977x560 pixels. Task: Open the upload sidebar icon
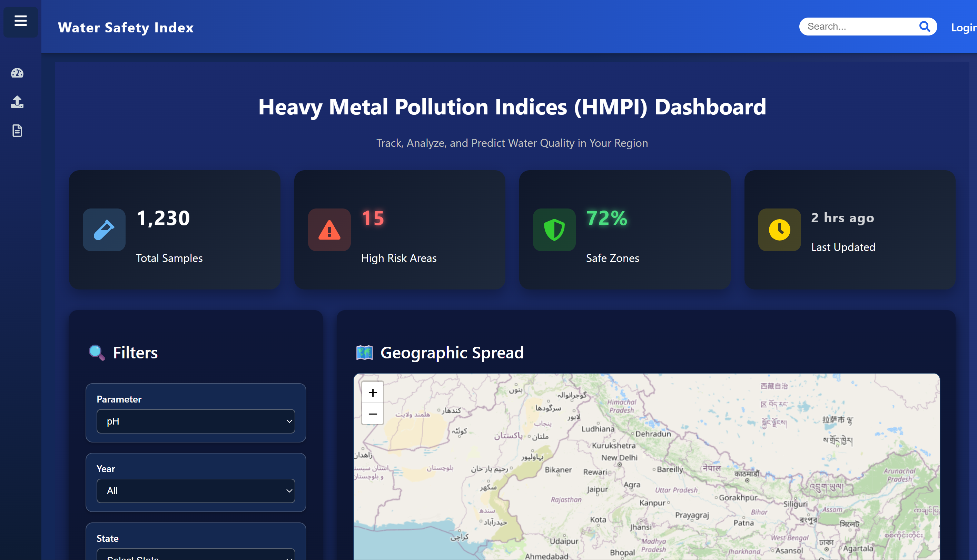pos(17,102)
